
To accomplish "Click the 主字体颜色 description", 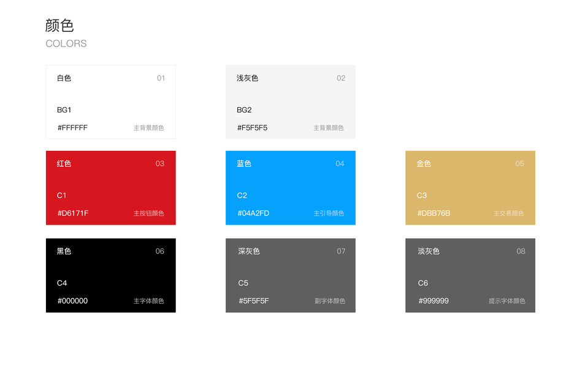I will click(x=149, y=301).
